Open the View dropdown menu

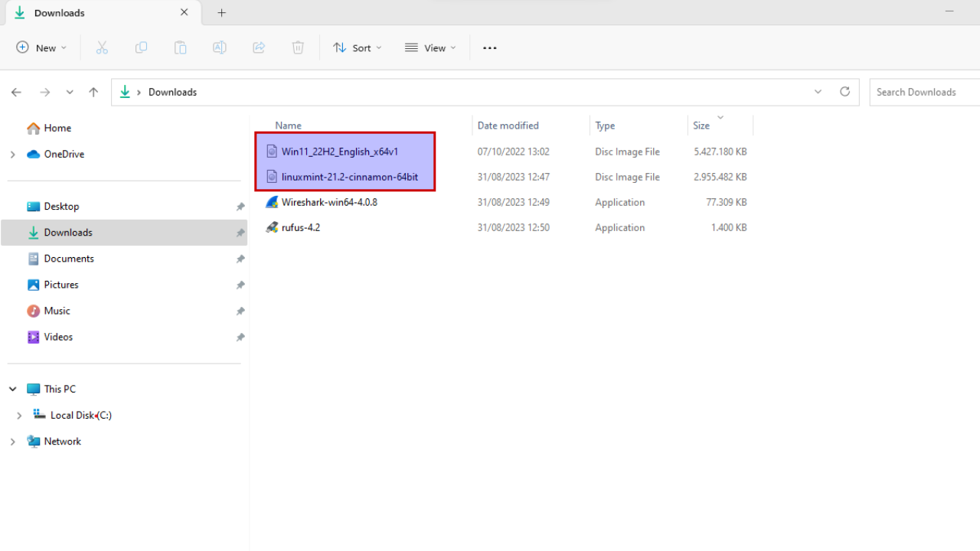click(430, 47)
